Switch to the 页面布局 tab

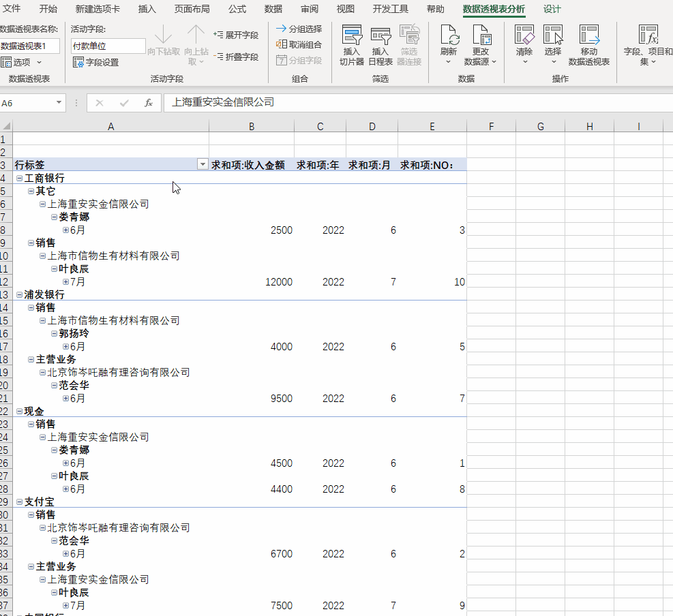click(x=192, y=9)
